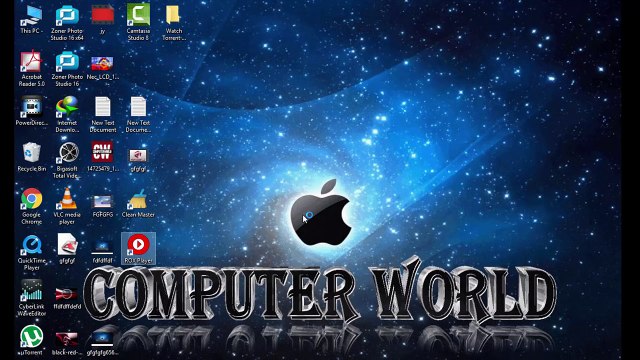The width and height of the screenshot is (640, 360).
Task: Select the Watch Torrent folder
Action: tap(173, 23)
